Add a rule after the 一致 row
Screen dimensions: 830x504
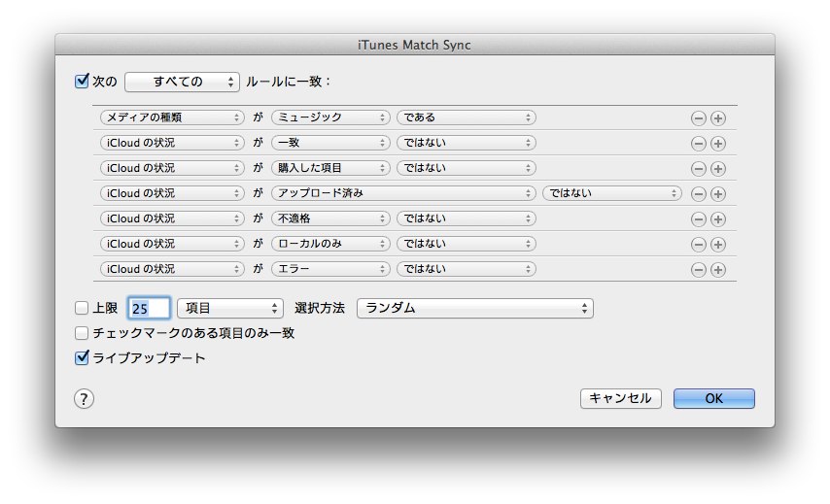(718, 144)
